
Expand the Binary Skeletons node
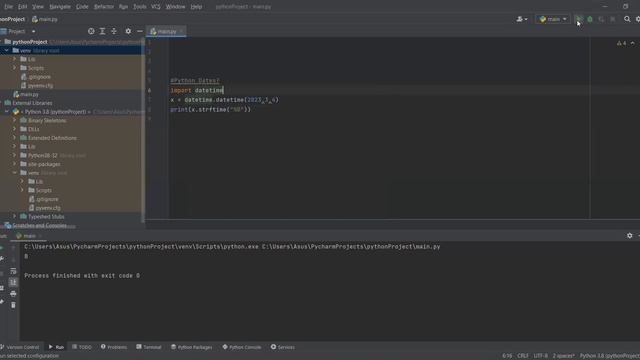coord(15,120)
